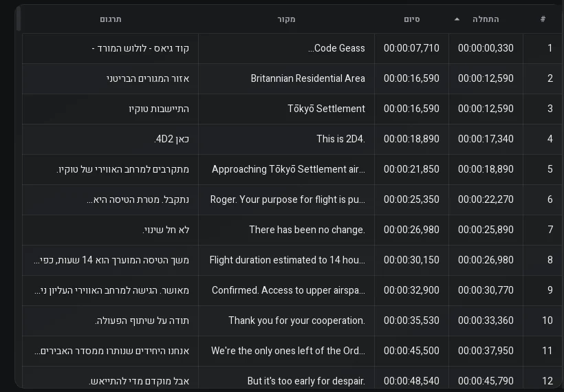Image resolution: width=564 pixels, height=392 pixels.
Task: Click start time 00:00:00,330
Action: click(x=486, y=48)
